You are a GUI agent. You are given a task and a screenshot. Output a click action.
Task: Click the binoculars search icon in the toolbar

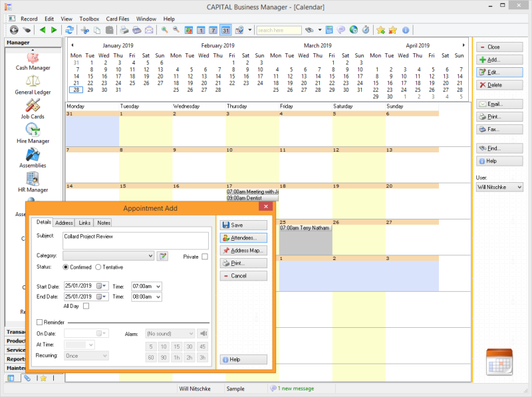coord(309,30)
